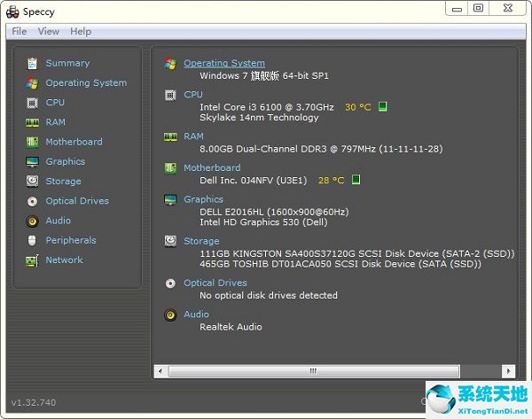Go to CPU section in sidebar

tap(55, 103)
